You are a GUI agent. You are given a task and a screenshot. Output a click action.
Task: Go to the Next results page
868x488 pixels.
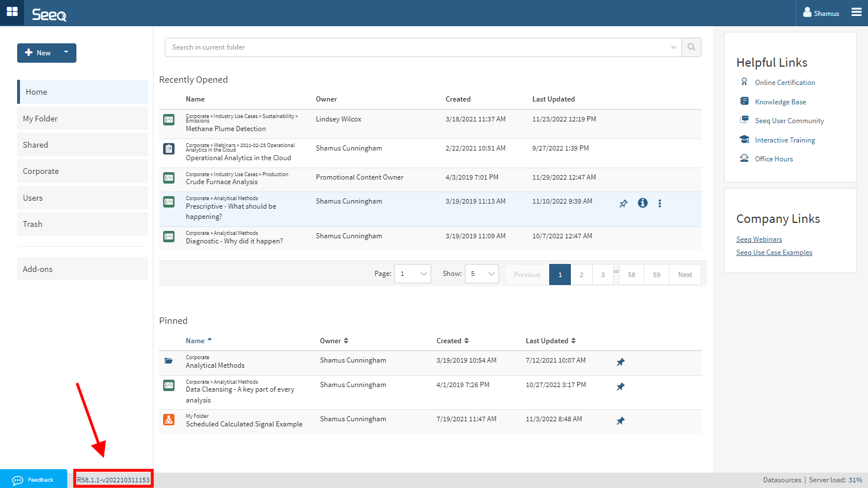pyautogui.click(x=685, y=275)
